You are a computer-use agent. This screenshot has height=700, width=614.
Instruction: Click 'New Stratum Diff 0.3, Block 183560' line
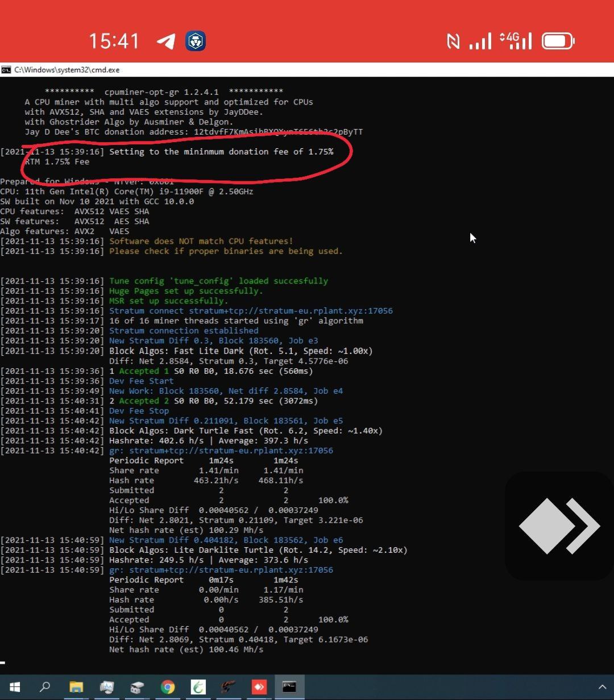[159, 340]
